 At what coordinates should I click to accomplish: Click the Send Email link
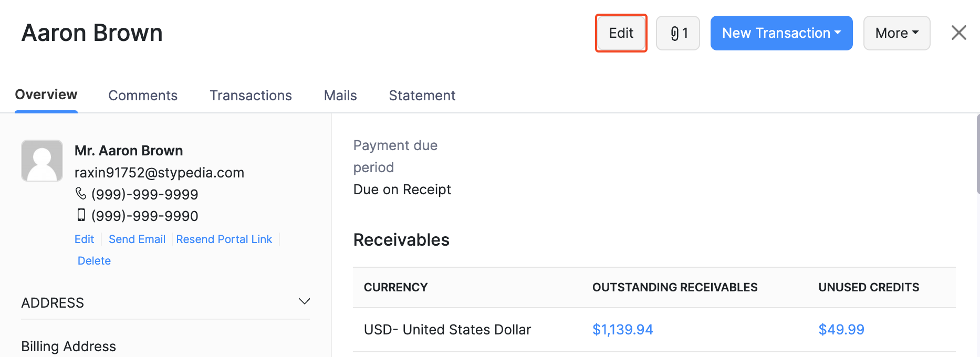pos(137,239)
